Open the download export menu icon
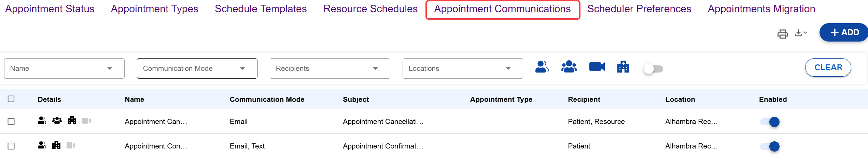The width and height of the screenshot is (868, 157). [800, 33]
